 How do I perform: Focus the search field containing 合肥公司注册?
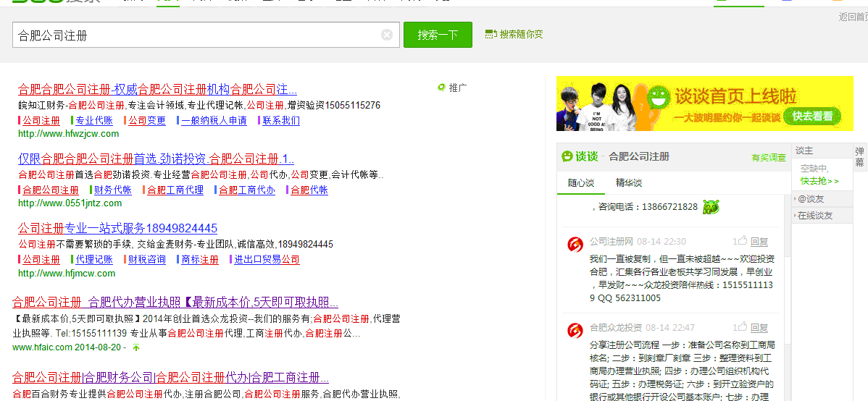(196, 35)
